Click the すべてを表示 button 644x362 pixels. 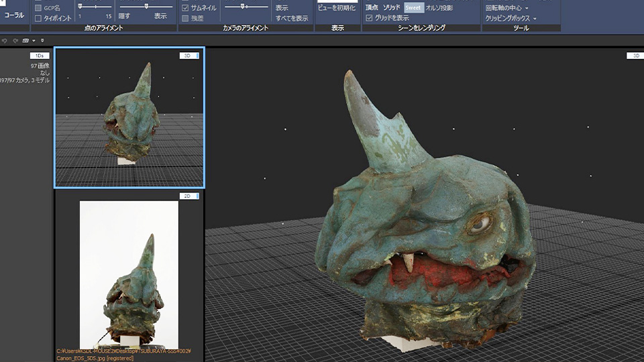coord(292,18)
